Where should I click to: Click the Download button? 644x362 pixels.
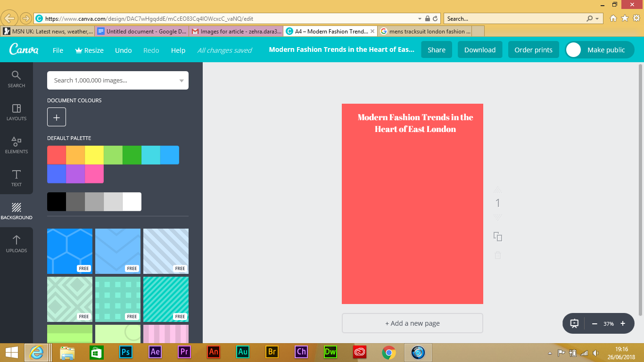[x=480, y=50]
